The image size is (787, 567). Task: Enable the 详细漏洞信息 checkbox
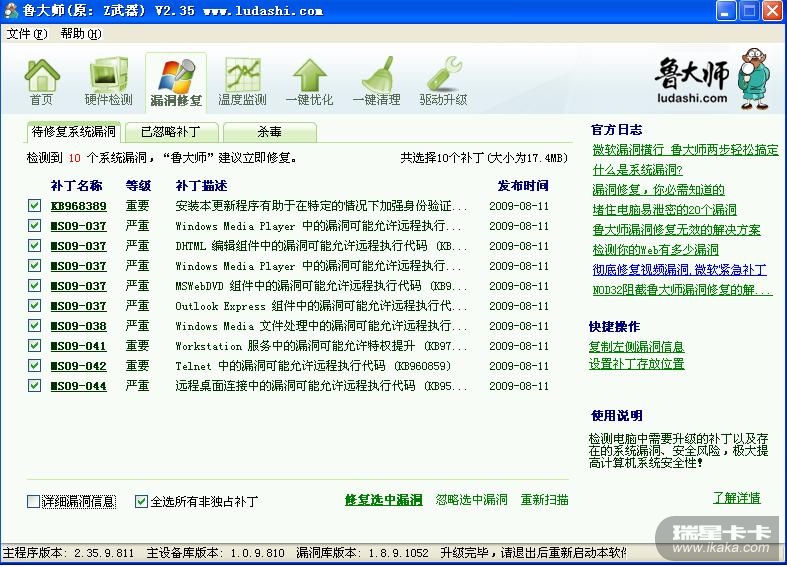[x=33, y=501]
